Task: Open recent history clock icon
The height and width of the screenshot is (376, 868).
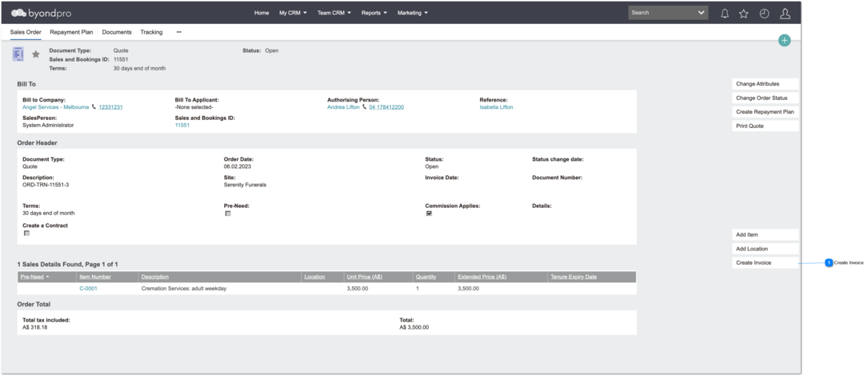Action: click(x=764, y=14)
